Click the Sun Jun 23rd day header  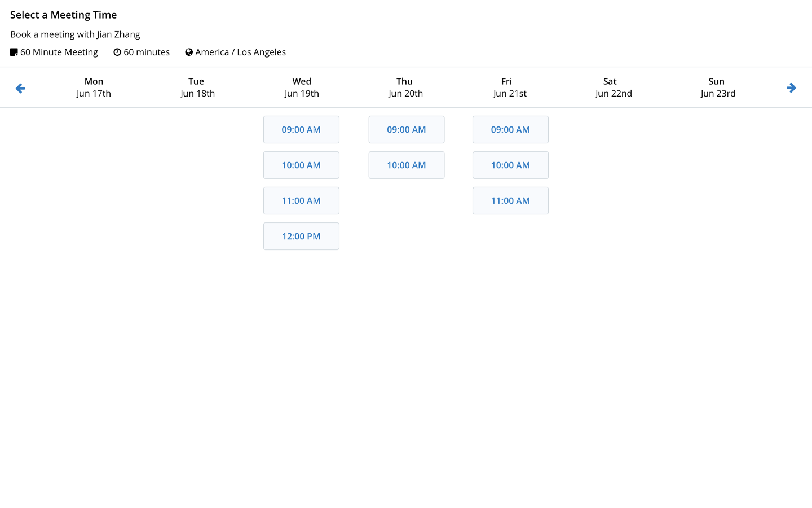click(x=717, y=87)
